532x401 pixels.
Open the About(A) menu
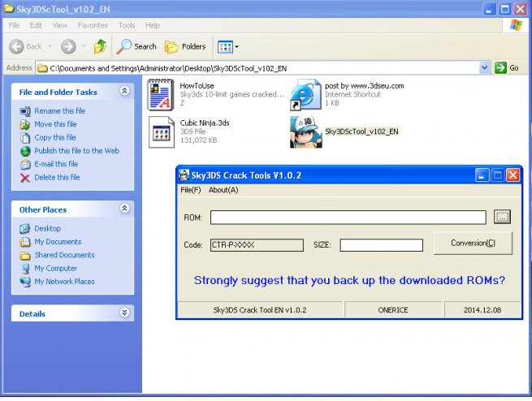coord(223,190)
